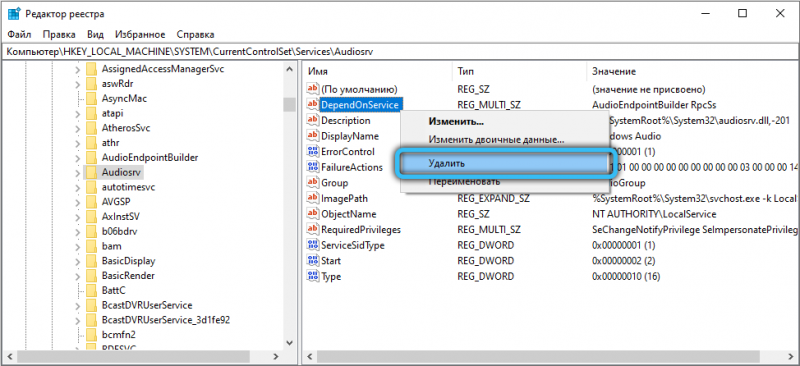Open the Файл menu
The image size is (800, 366).
coord(19,35)
